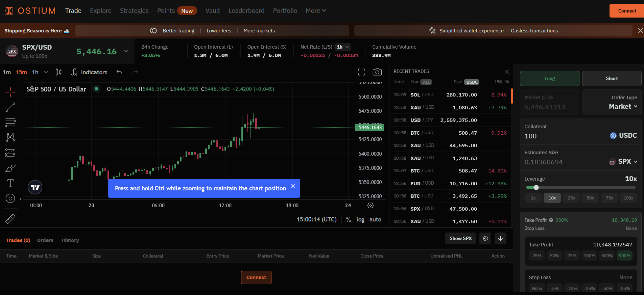Open the Fibonacci retracement tool
Image resolution: width=644 pixels, height=295 pixels.
10,123
